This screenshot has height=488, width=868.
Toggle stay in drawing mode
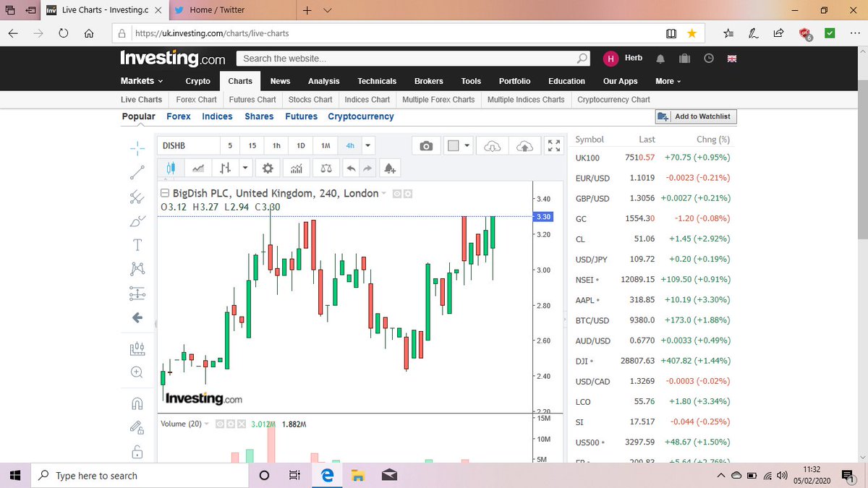tap(137, 427)
